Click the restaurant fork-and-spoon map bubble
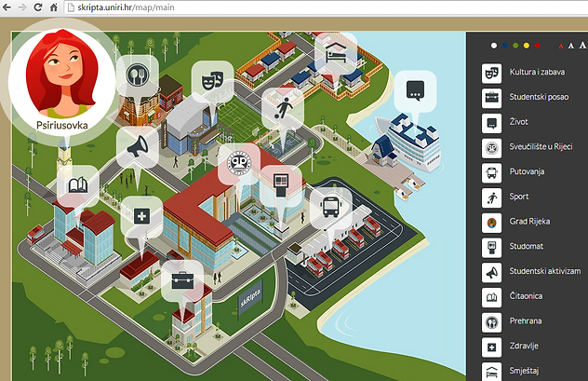The height and width of the screenshot is (381, 588). (138, 75)
